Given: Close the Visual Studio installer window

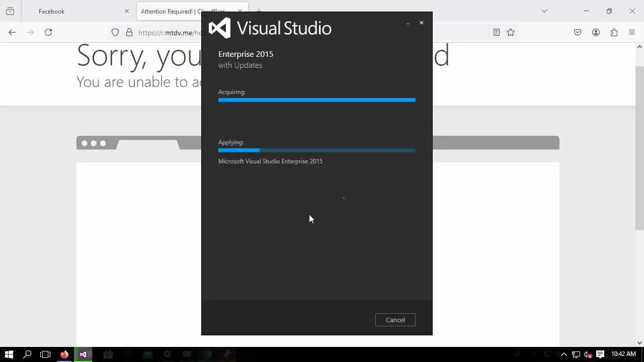Looking at the screenshot, I should pyautogui.click(x=422, y=23).
